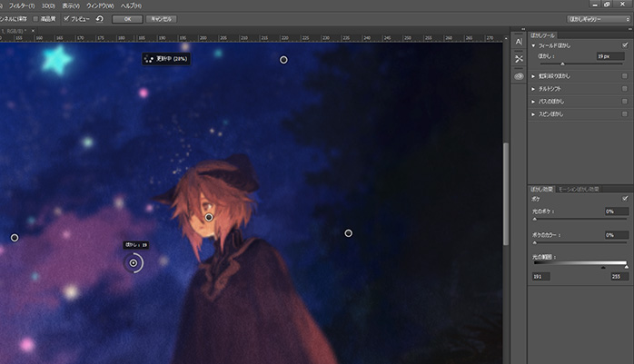
Task: Close the document tab via its x
Action: coord(33,31)
